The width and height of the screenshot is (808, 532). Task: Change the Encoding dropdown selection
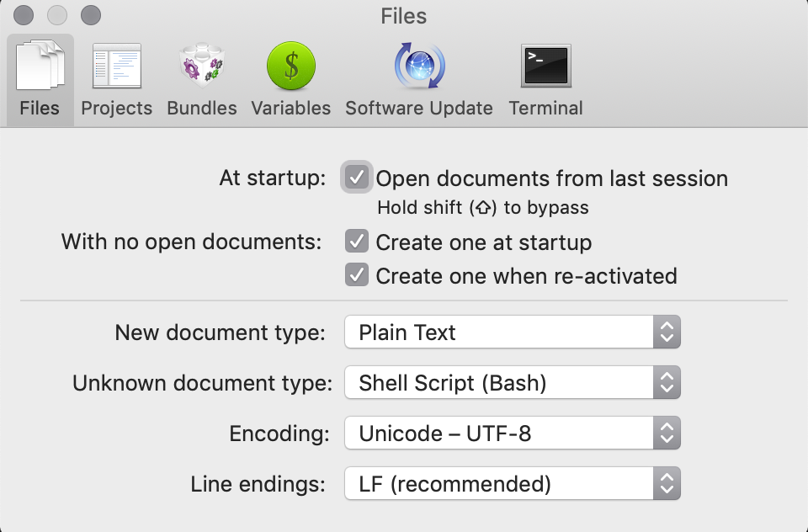(512, 434)
